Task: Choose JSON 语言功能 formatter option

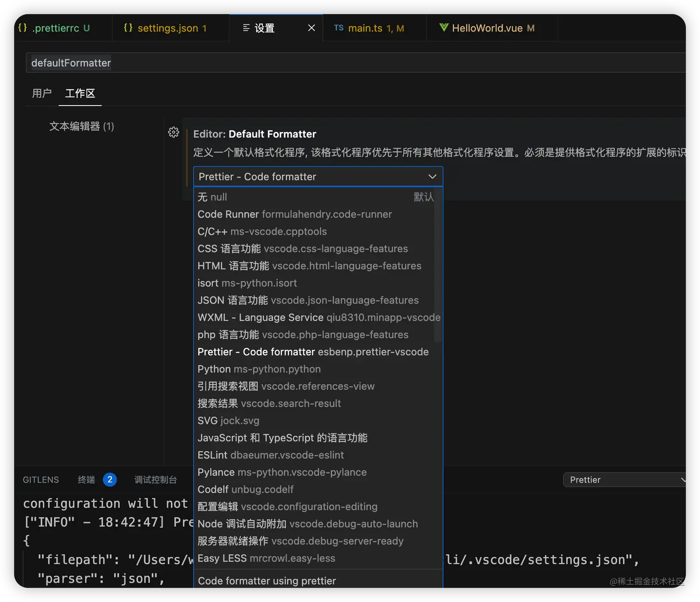Action: (x=316, y=300)
